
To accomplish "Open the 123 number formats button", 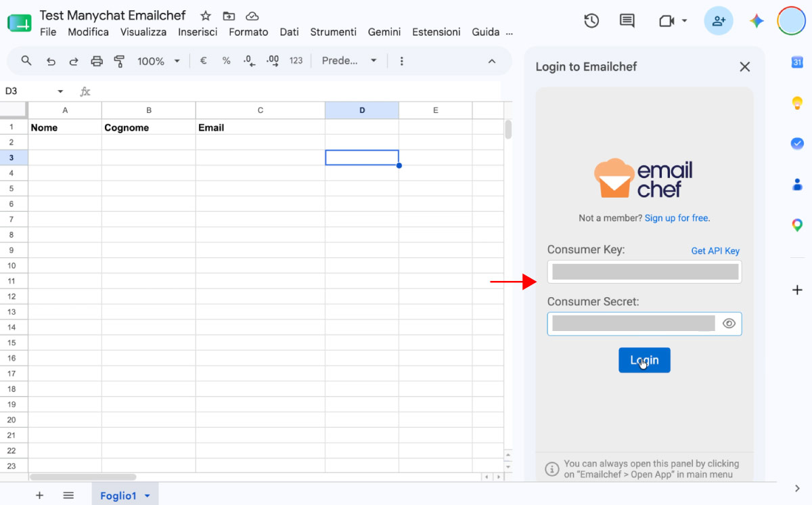I will (296, 61).
